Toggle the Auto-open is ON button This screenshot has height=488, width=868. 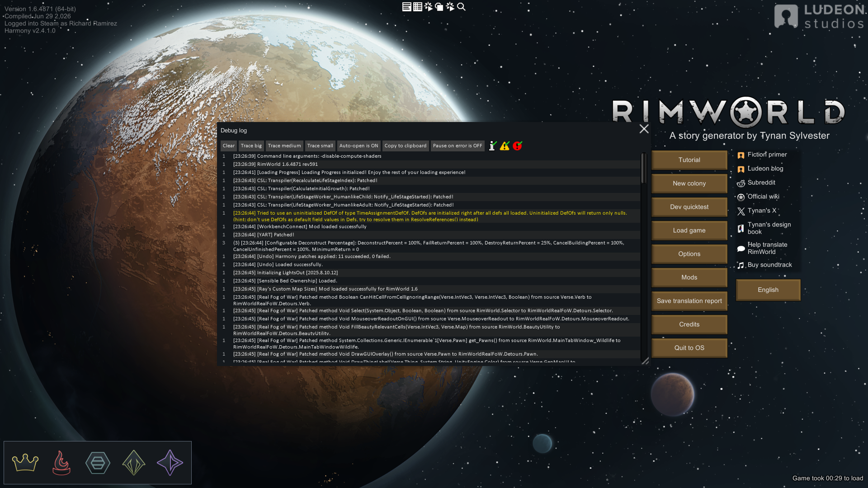pyautogui.click(x=359, y=145)
